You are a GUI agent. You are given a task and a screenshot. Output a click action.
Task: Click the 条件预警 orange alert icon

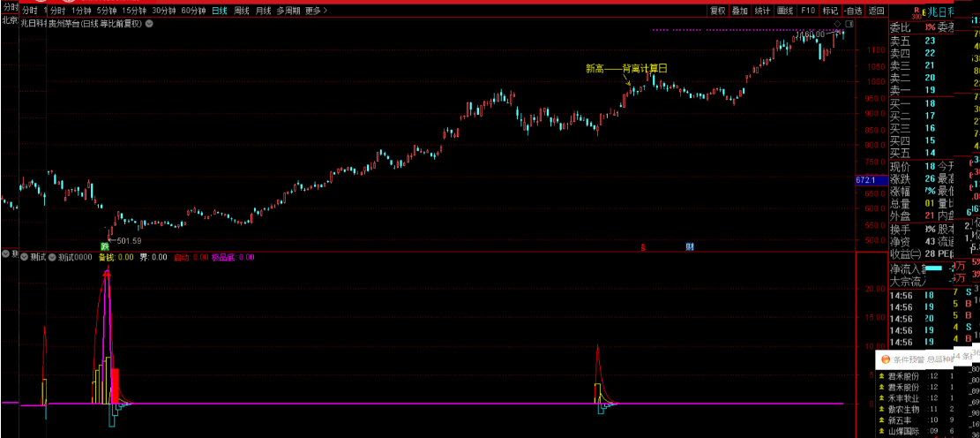coord(885,359)
